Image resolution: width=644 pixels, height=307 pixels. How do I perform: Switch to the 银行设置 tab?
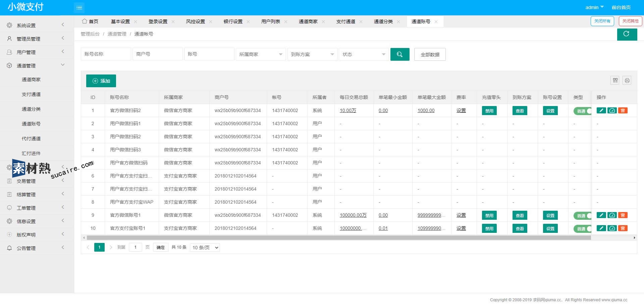pos(233,21)
